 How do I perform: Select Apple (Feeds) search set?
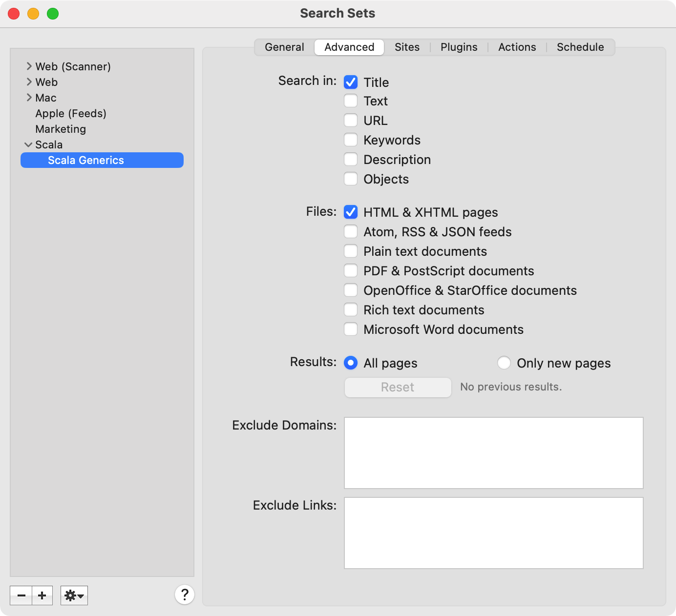(x=71, y=113)
